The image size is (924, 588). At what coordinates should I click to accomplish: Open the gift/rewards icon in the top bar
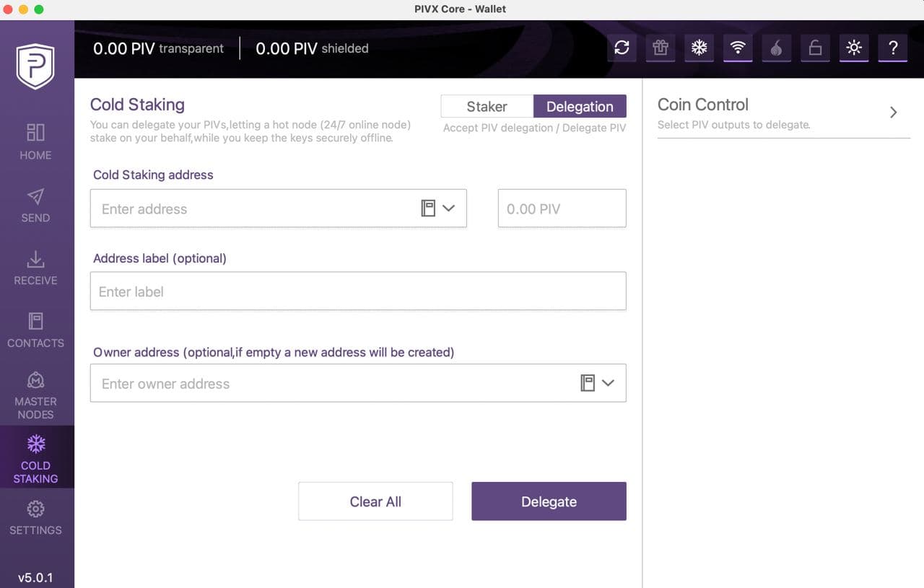tap(661, 48)
